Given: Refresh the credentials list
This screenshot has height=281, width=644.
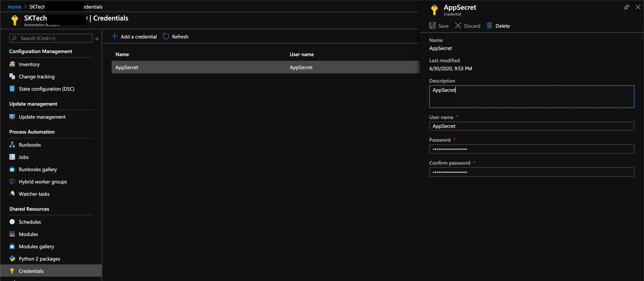Looking at the screenshot, I should (x=176, y=36).
